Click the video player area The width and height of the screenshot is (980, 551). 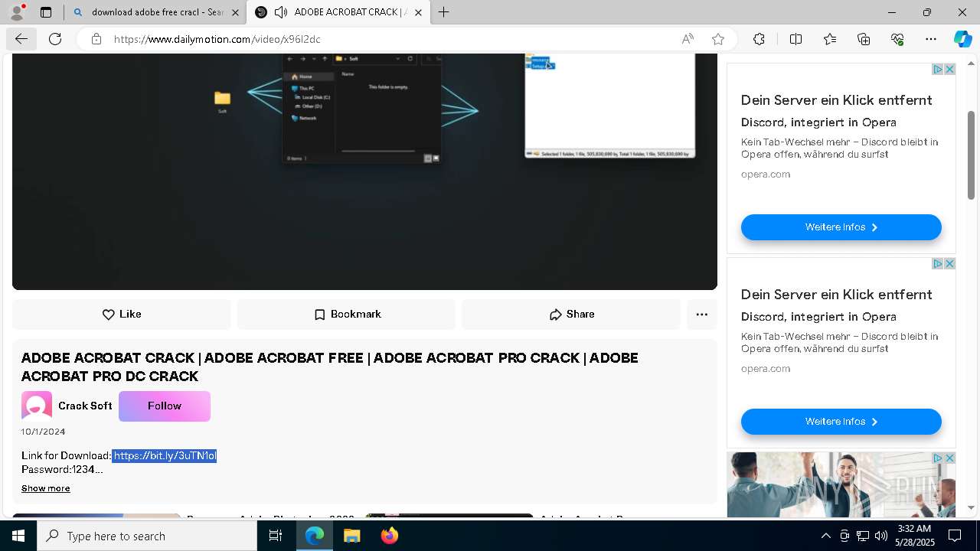pos(364,171)
